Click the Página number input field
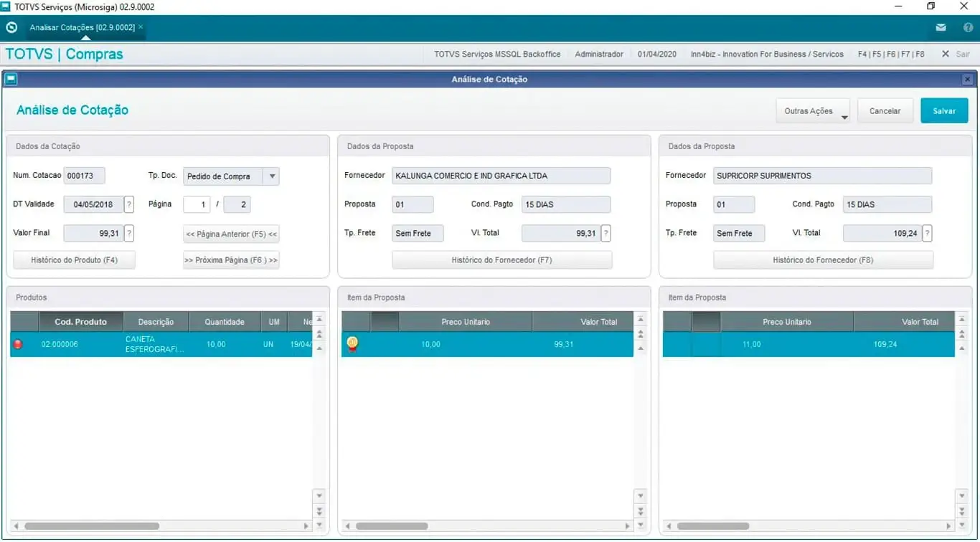The image size is (980, 542). (197, 204)
